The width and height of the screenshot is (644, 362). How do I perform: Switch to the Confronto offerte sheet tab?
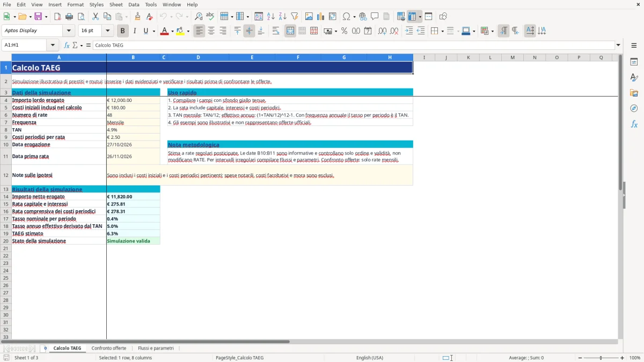pos(109,348)
